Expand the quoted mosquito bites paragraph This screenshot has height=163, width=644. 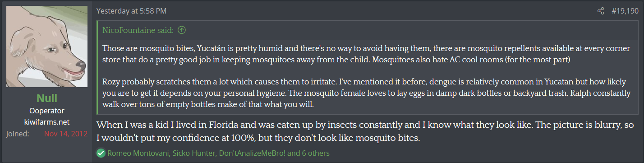(x=366, y=53)
